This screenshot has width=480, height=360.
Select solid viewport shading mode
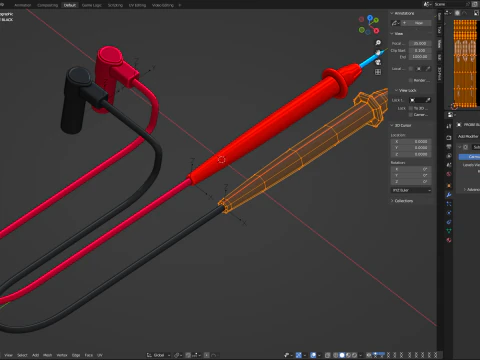click(x=342, y=355)
